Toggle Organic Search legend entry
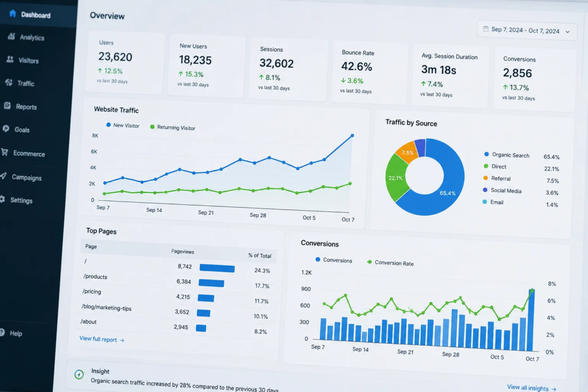The image size is (588, 392). pyautogui.click(x=506, y=155)
